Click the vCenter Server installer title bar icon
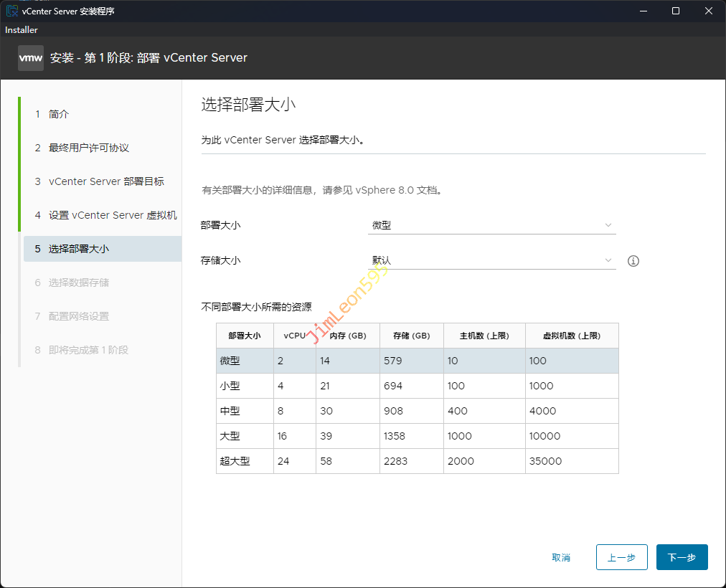726x588 pixels. tap(11, 11)
